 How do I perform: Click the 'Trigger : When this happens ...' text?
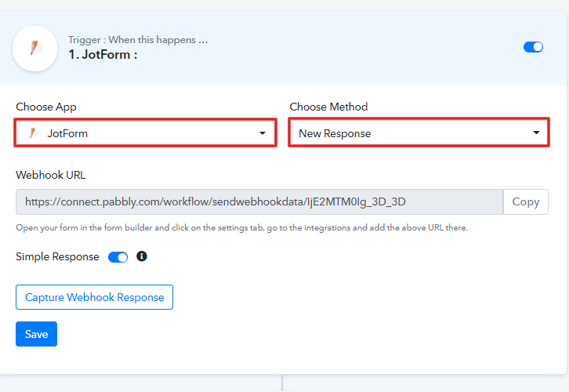pyautogui.click(x=138, y=39)
